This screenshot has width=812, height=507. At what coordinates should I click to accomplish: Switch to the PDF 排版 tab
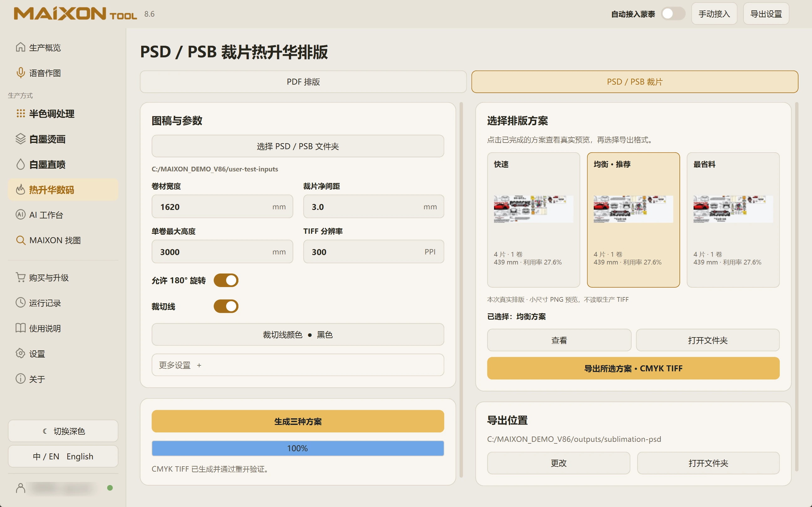pyautogui.click(x=303, y=81)
